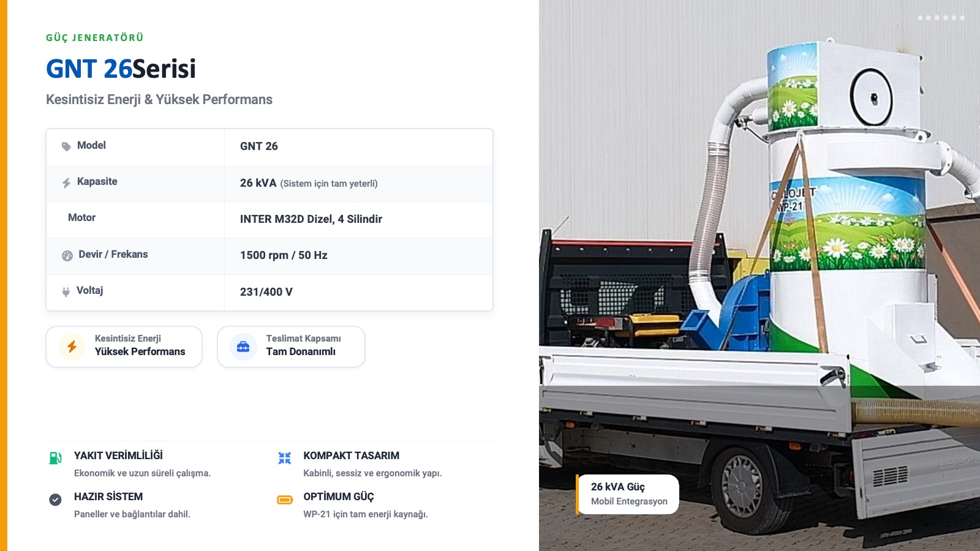Click the 26 kVA Güç Mobil Entegrasyon label

click(x=628, y=494)
